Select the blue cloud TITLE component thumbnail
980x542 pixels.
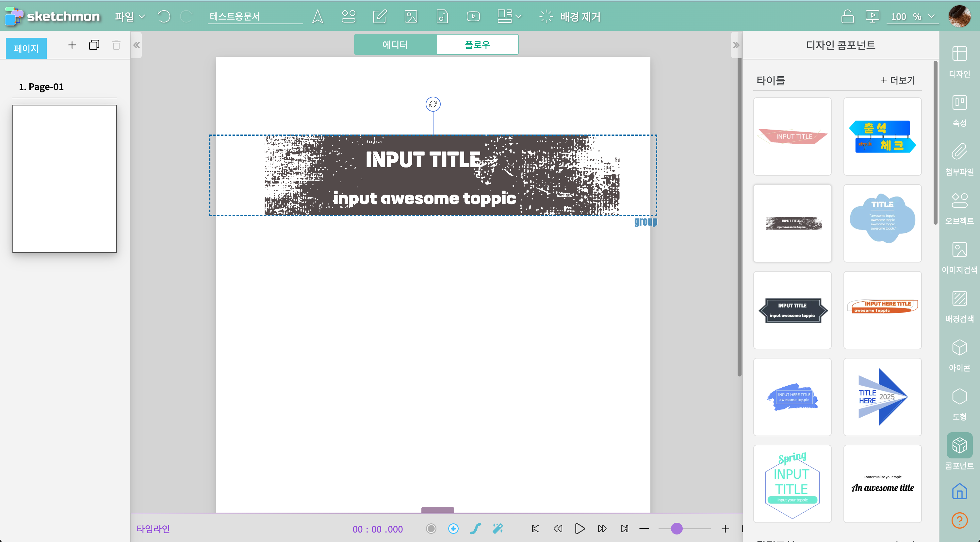tap(882, 223)
